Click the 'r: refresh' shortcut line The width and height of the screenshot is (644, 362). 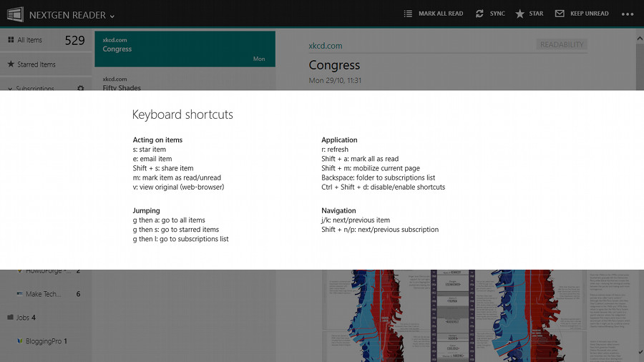[x=335, y=150]
